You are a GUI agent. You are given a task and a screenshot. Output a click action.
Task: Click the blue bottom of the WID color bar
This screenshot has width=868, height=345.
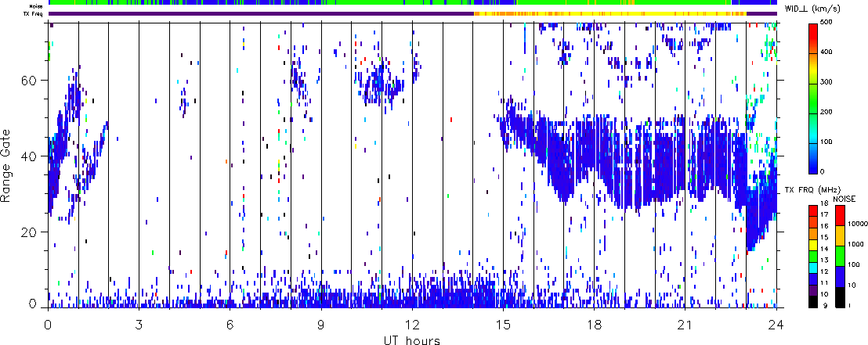point(813,160)
